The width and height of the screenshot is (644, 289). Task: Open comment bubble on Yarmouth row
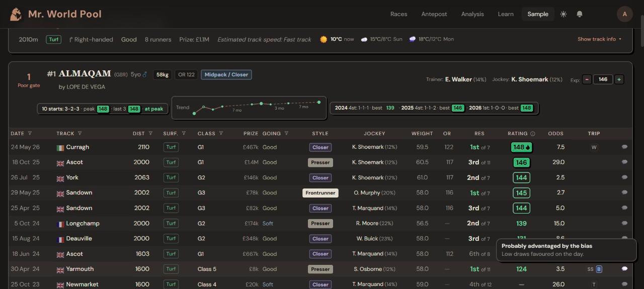tap(624, 269)
